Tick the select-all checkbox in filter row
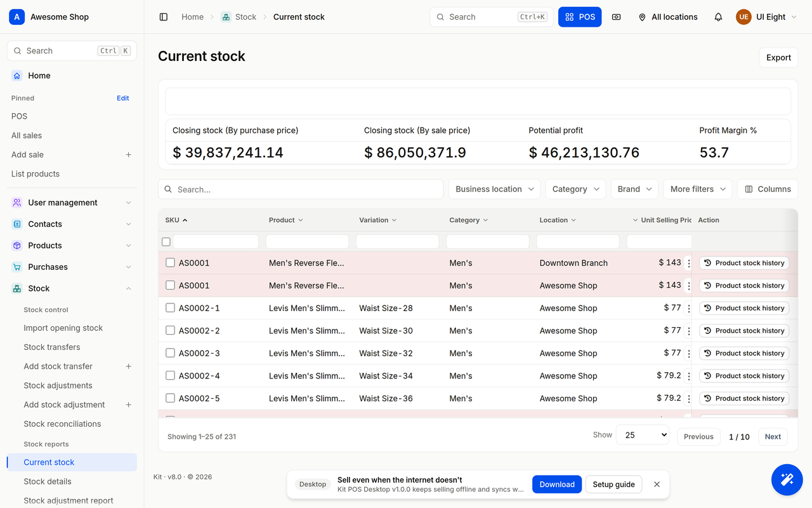812x508 pixels. (x=166, y=242)
